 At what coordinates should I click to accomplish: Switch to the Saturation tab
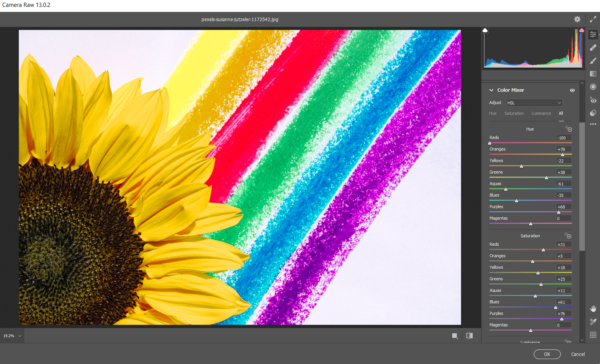pos(514,113)
